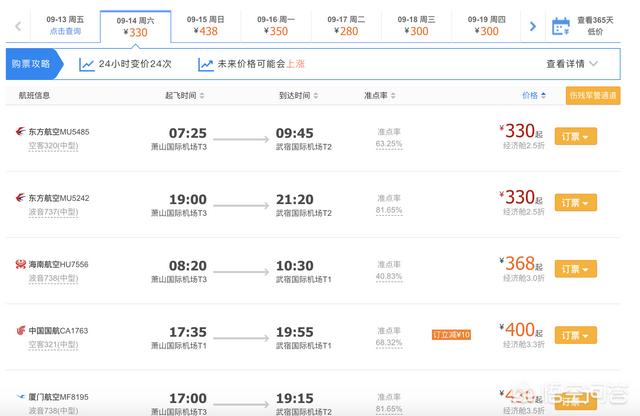Viewport: 640px width, 416px height.
Task: Click the next dates right arrow
Action: (533, 26)
